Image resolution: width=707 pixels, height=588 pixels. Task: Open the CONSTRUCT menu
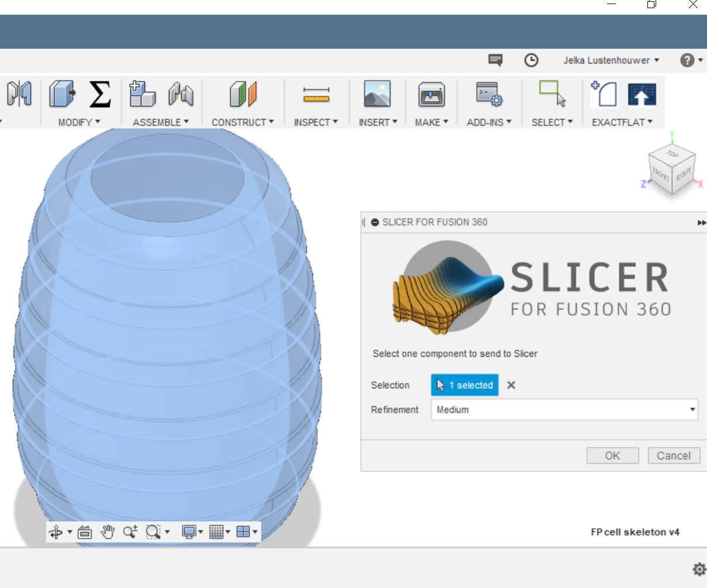[x=242, y=122]
